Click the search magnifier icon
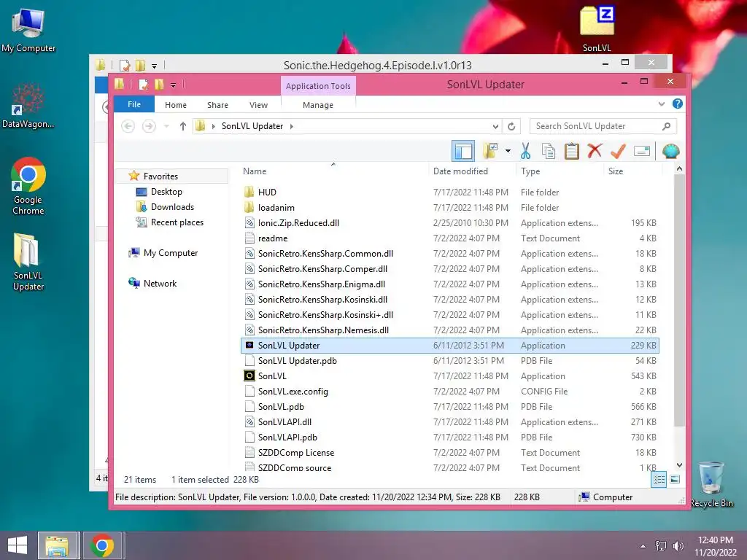The height and width of the screenshot is (560, 747). [666, 126]
